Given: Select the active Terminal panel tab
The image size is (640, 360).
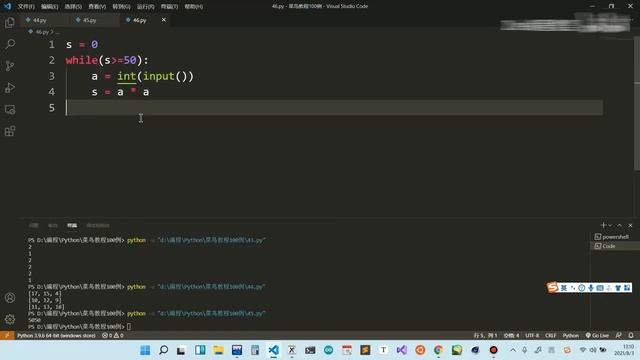Looking at the screenshot, I should coord(72,225).
